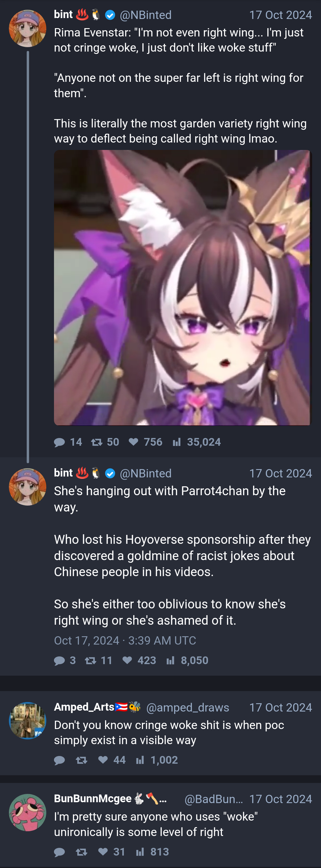321x868 pixels.
Task: Click reply icon on the Rima Evenstar tweet
Action: click(59, 442)
